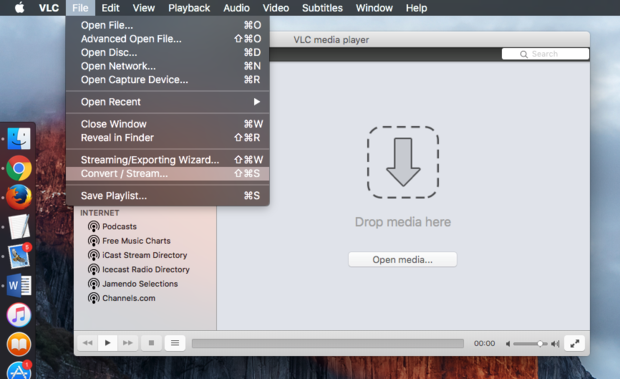Click the iCast Stream Directory broadcast icon
620x379 pixels.
(x=93, y=255)
